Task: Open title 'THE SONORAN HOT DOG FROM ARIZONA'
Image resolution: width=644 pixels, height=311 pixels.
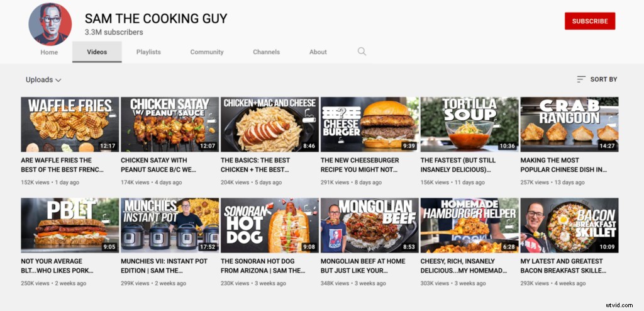Action: pyautogui.click(x=263, y=266)
